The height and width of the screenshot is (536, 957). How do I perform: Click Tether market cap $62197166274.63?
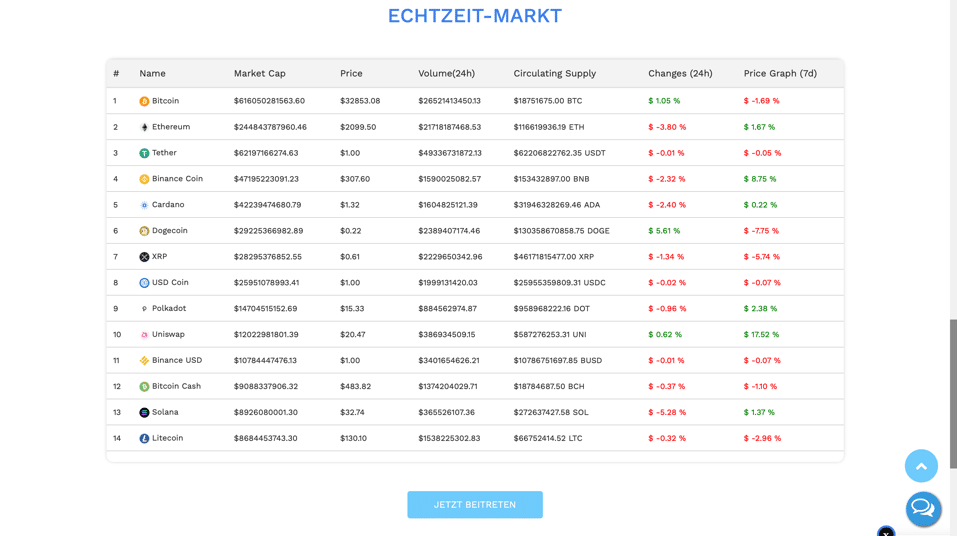coord(266,153)
